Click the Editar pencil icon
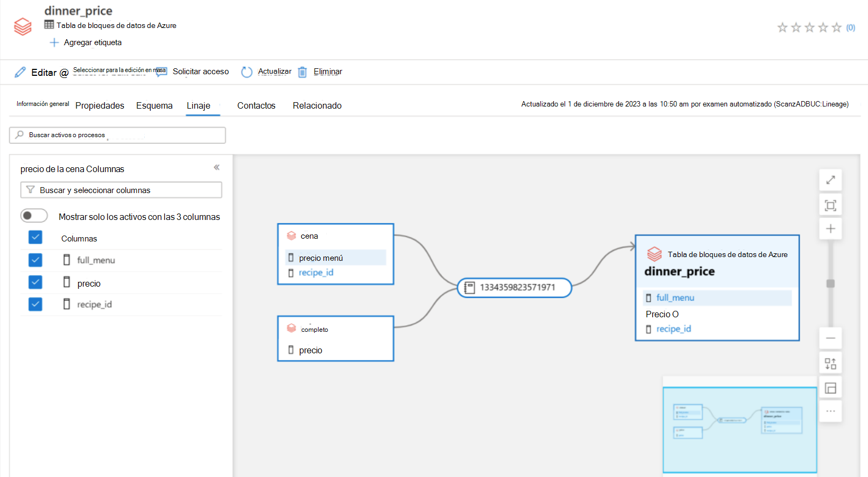 coord(20,72)
